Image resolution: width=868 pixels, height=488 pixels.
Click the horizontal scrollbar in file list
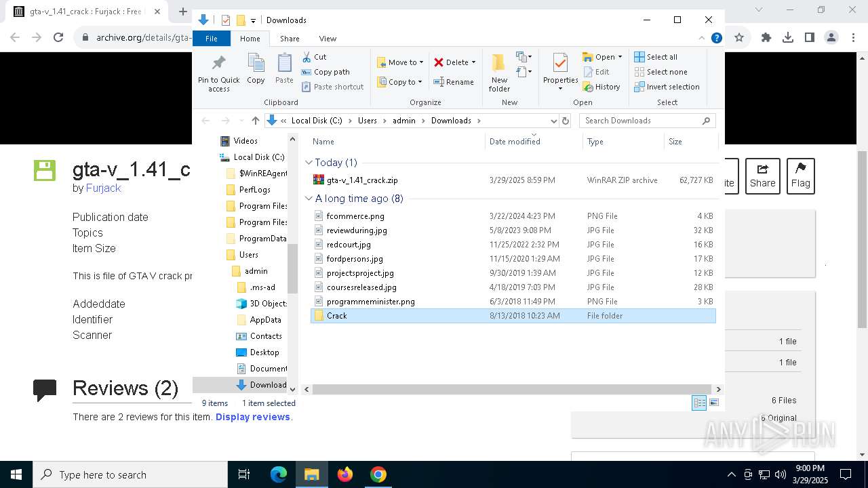512,389
